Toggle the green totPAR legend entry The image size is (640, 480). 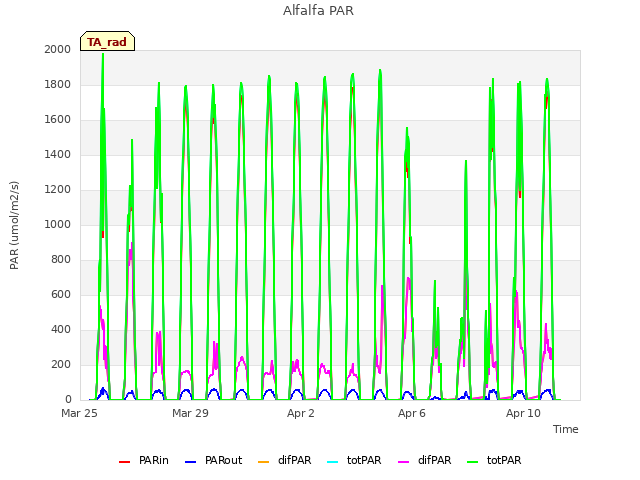coord(494,460)
